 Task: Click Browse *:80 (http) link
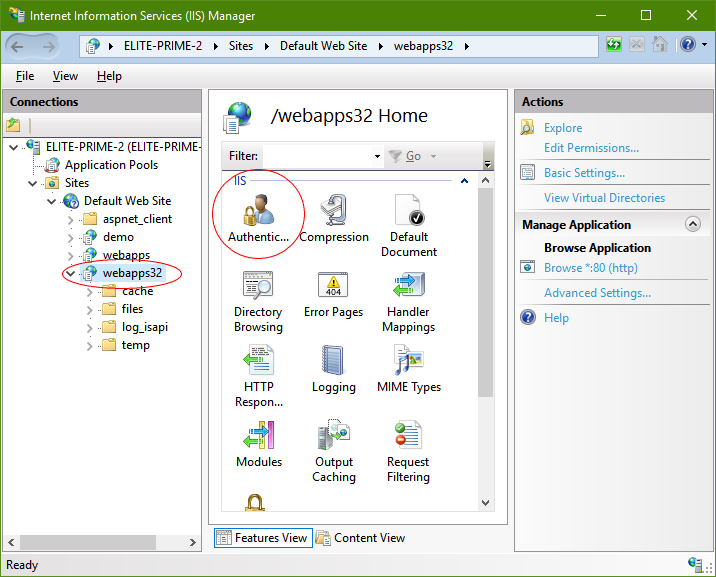(x=590, y=268)
